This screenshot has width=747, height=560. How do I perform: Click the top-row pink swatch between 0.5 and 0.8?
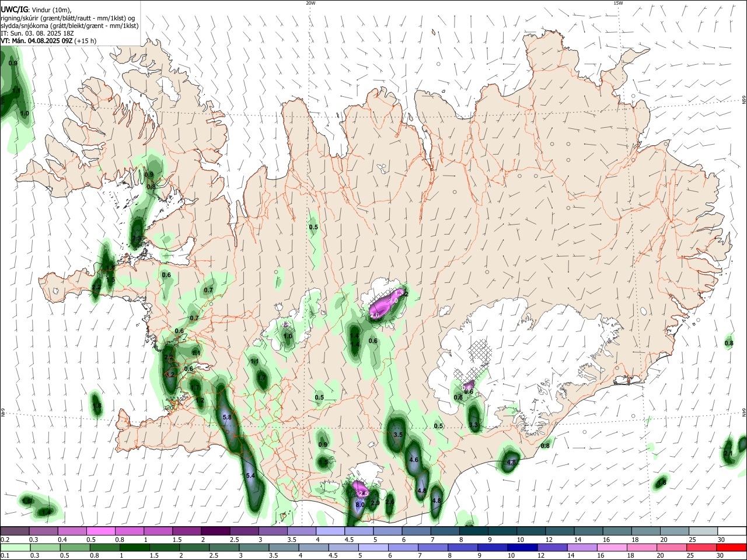tap(101, 531)
